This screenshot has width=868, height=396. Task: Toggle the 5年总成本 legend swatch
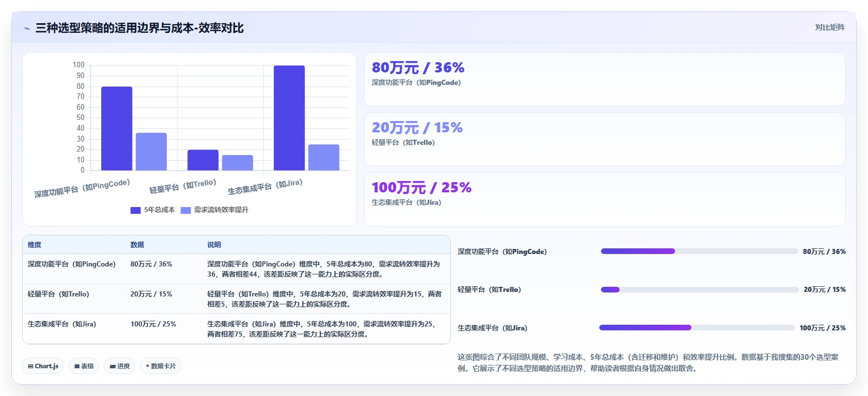(x=135, y=210)
